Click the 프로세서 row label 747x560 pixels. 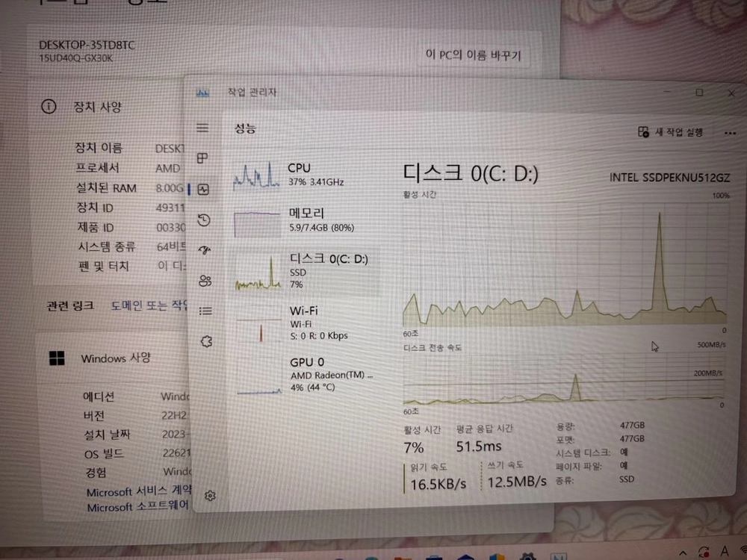coord(98,167)
